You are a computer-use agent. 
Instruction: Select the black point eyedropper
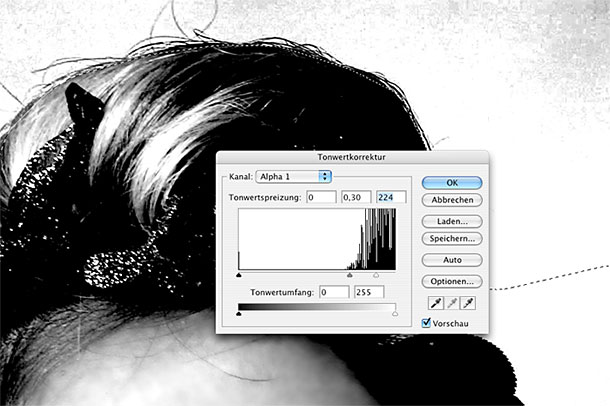tap(436, 303)
